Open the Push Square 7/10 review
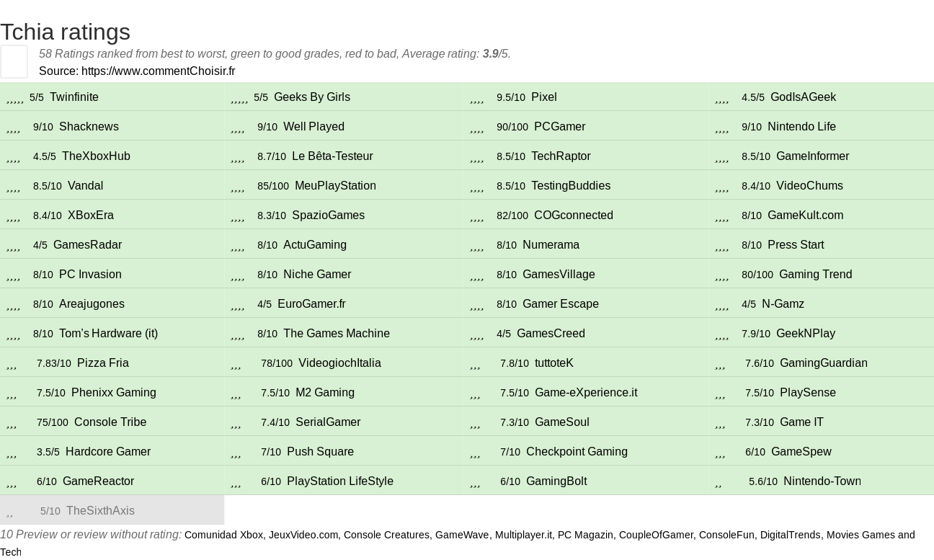934x560 pixels. point(344,451)
